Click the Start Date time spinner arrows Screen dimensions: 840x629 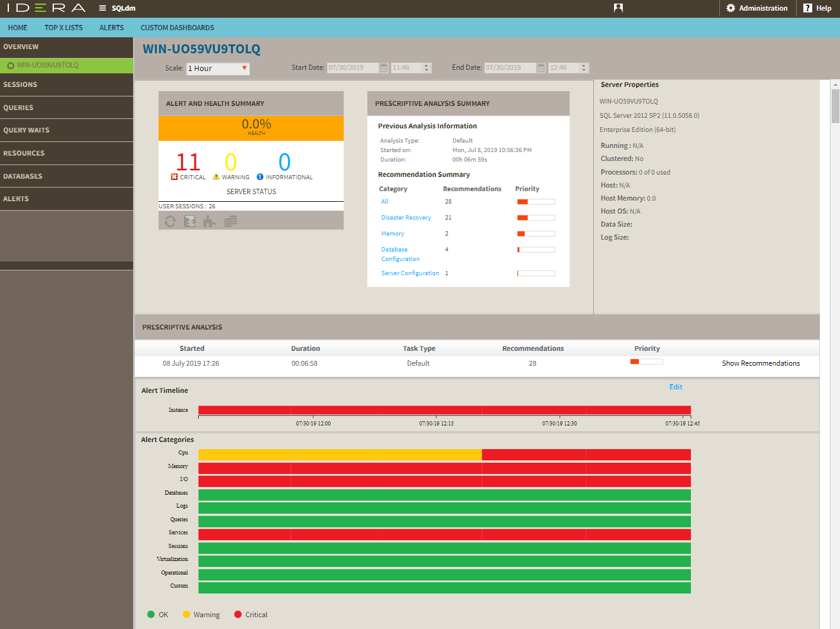(x=426, y=68)
